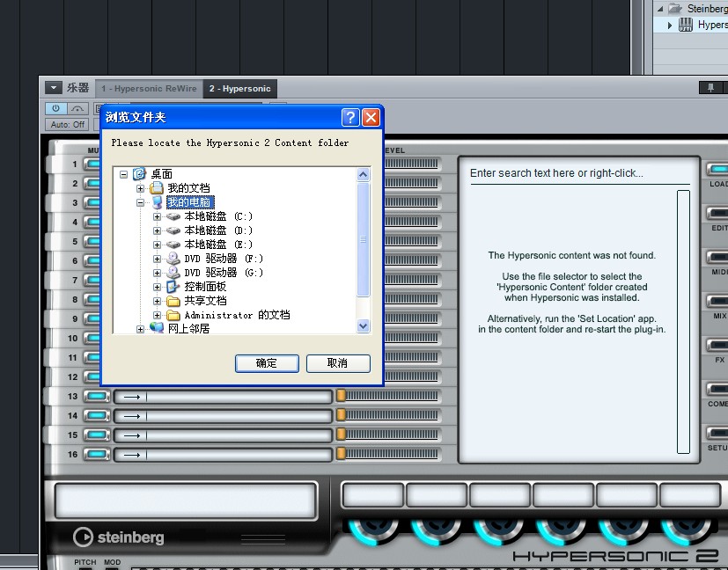The height and width of the screenshot is (570, 728).
Task: Toggle the EDIT page LED button
Action: [x=717, y=214]
